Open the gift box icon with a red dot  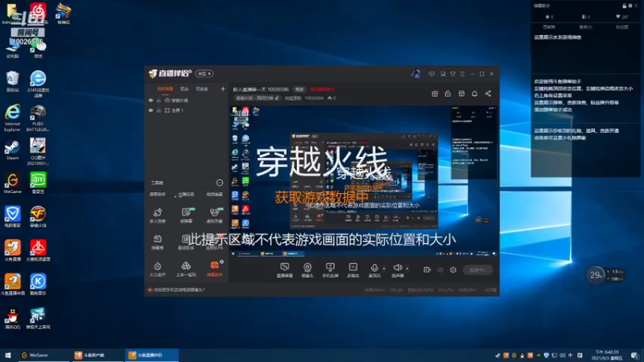(x=435, y=93)
